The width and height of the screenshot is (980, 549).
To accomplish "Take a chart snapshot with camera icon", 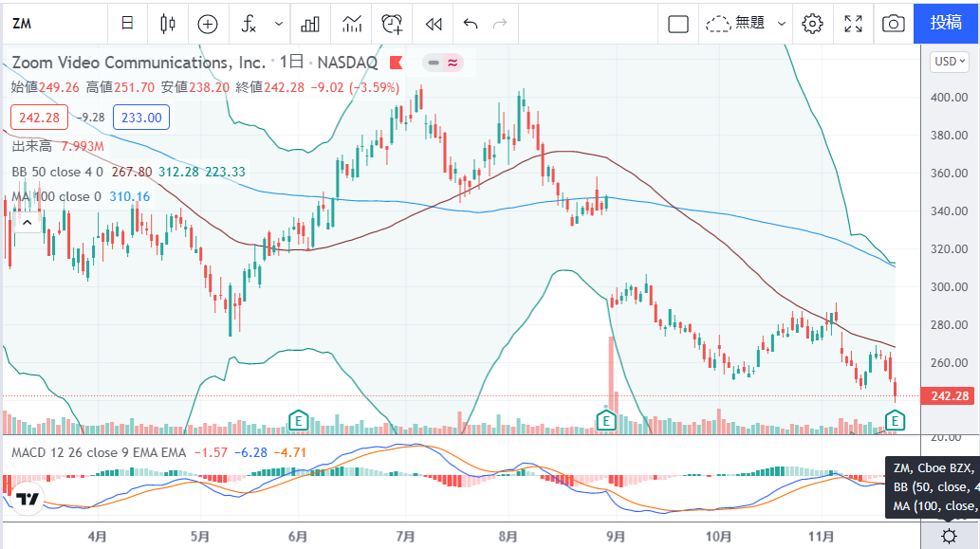I will pyautogui.click(x=893, y=24).
